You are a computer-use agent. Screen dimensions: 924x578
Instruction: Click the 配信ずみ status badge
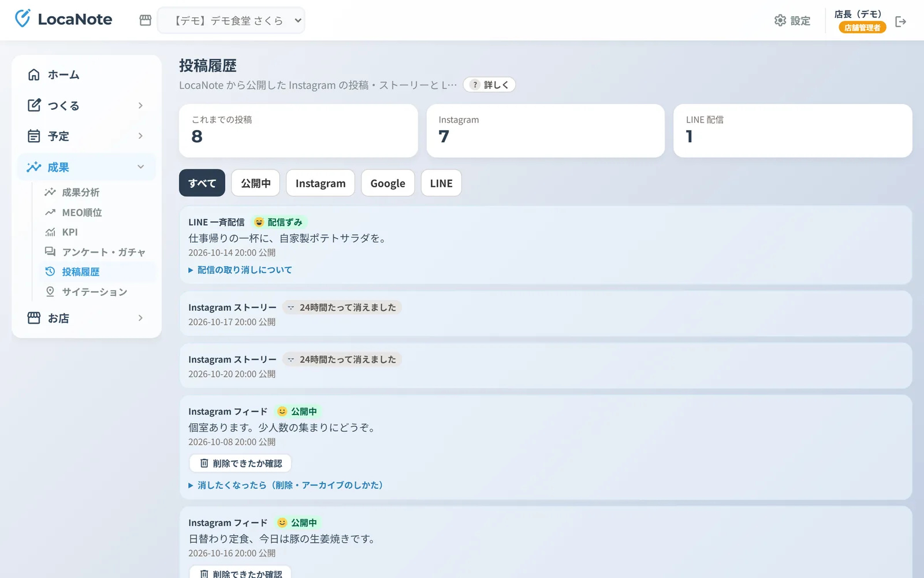pyautogui.click(x=279, y=222)
